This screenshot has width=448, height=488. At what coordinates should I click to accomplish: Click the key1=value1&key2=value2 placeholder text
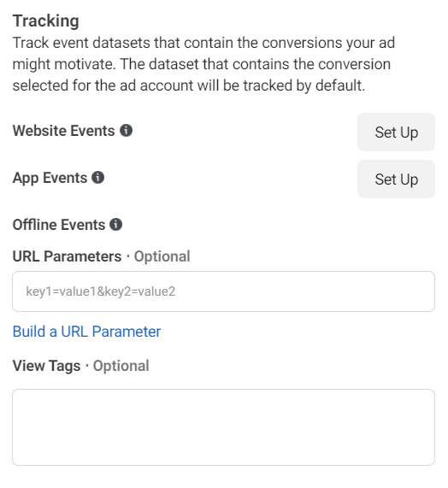click(101, 291)
